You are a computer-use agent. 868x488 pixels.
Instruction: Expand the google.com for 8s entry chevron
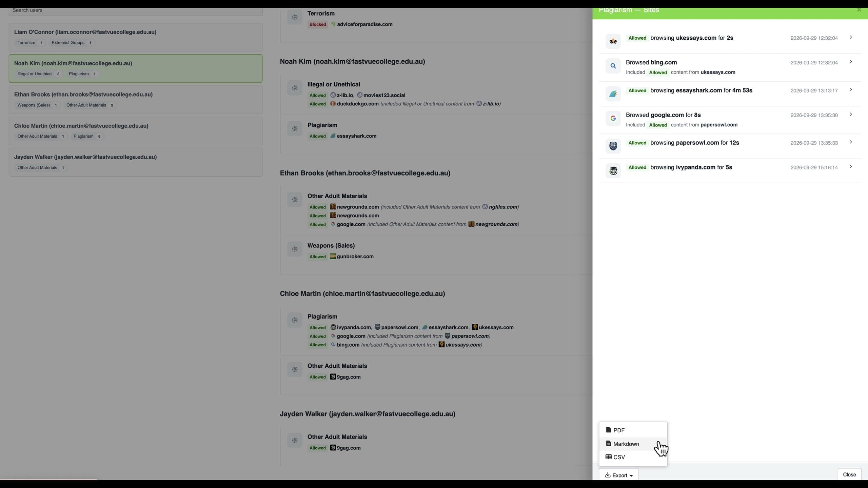tap(851, 115)
